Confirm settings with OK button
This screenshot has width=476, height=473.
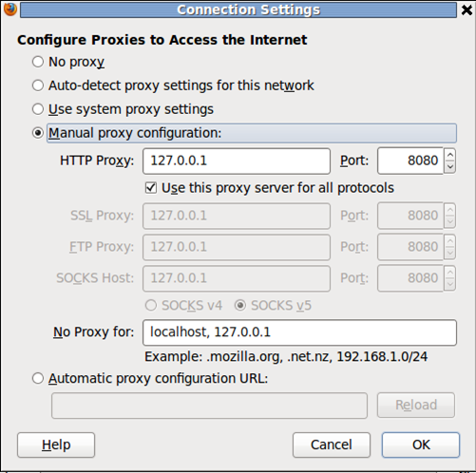421,445
